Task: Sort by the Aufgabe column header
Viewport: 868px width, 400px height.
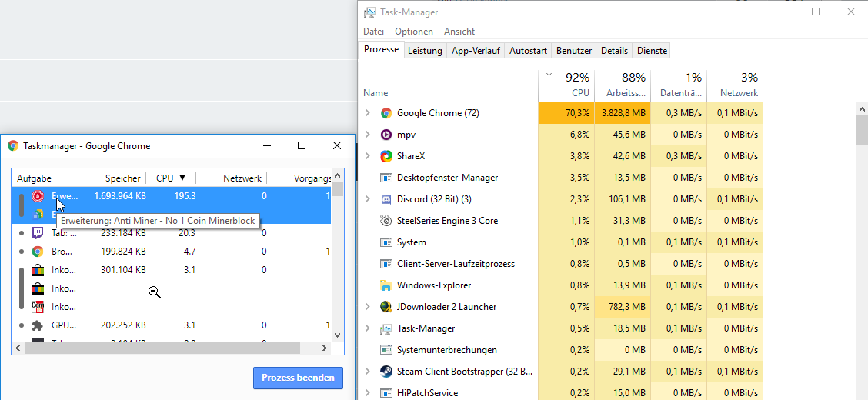Action: pyautogui.click(x=45, y=178)
